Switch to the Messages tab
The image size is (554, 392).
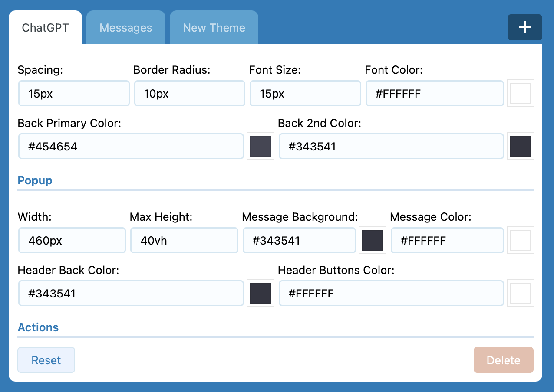(x=125, y=27)
